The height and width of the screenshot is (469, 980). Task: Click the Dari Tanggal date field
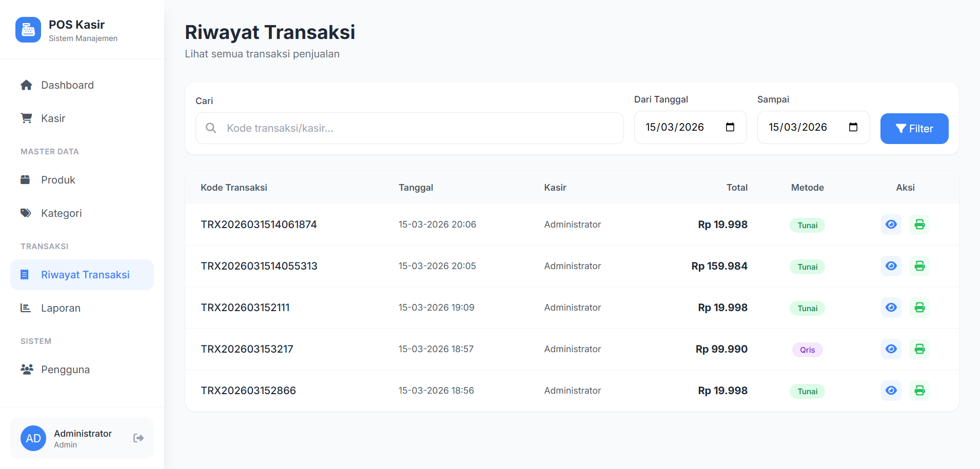[x=690, y=127]
